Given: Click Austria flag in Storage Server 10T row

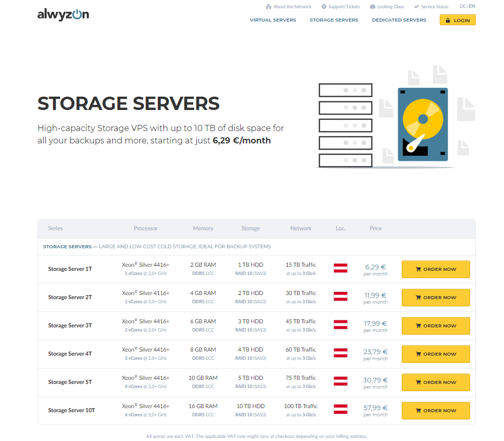Looking at the screenshot, I should 341,410.
